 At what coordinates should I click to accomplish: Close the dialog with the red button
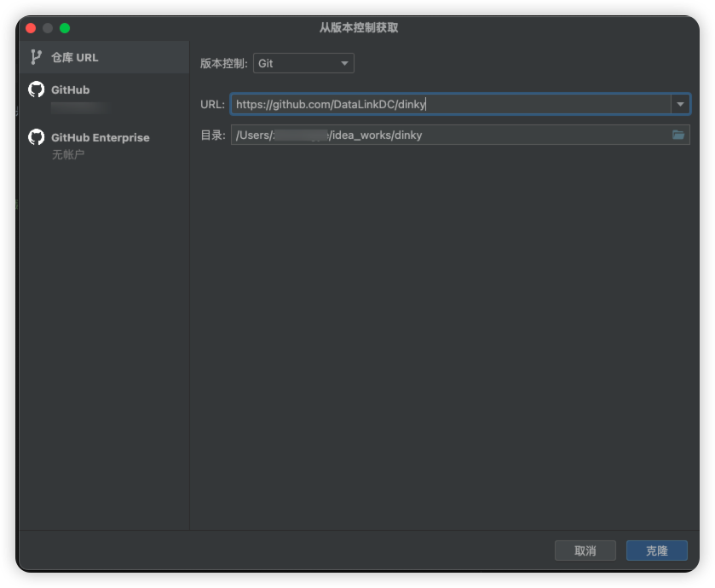(x=31, y=28)
